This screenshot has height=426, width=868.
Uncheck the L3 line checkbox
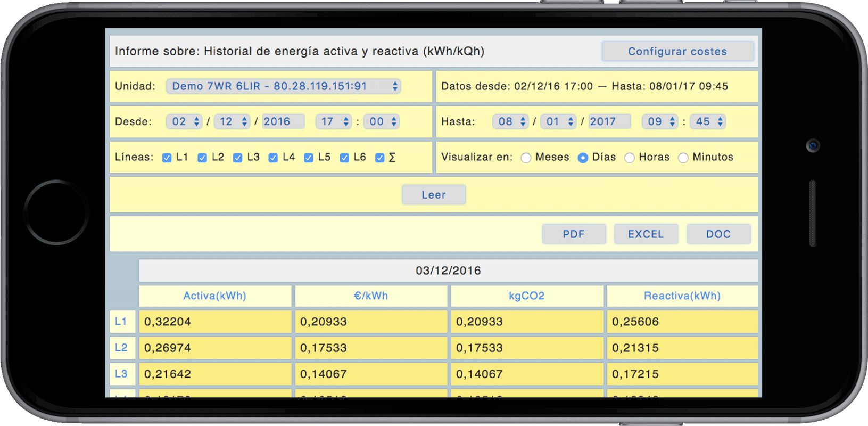[x=238, y=158]
